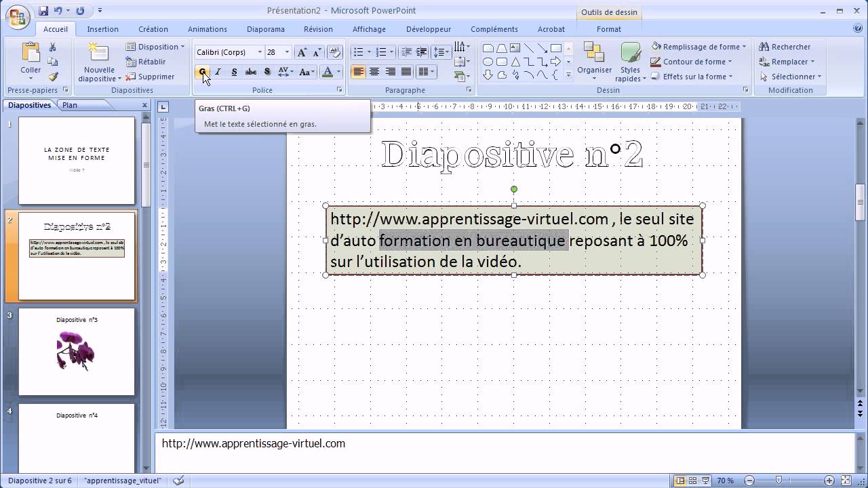This screenshot has width=868, height=488.
Task: Cut the selected text with scissors icon
Action: click(x=53, y=47)
